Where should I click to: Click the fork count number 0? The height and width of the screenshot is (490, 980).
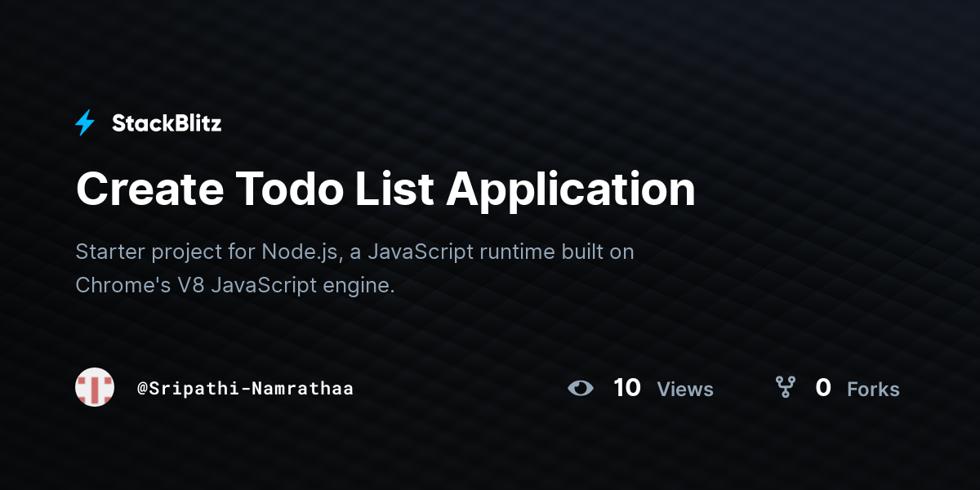823,388
